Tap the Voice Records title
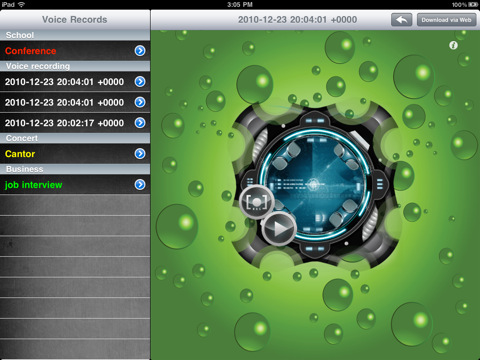 coord(75,20)
